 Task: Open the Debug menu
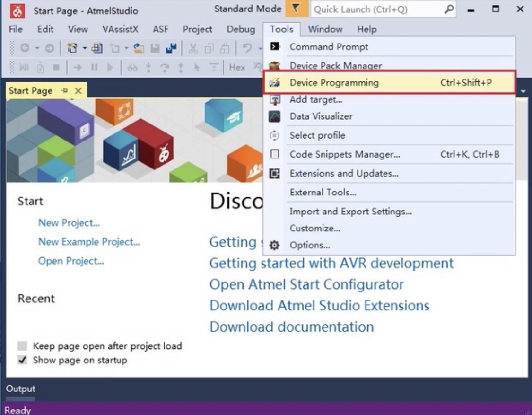(x=241, y=29)
